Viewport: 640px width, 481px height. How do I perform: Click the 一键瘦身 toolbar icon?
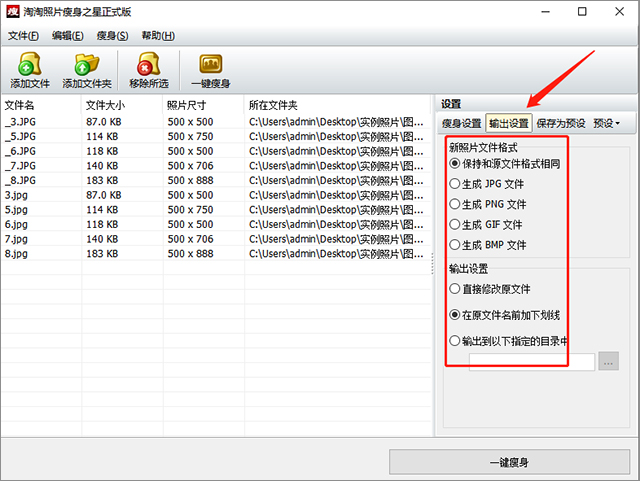(210, 65)
